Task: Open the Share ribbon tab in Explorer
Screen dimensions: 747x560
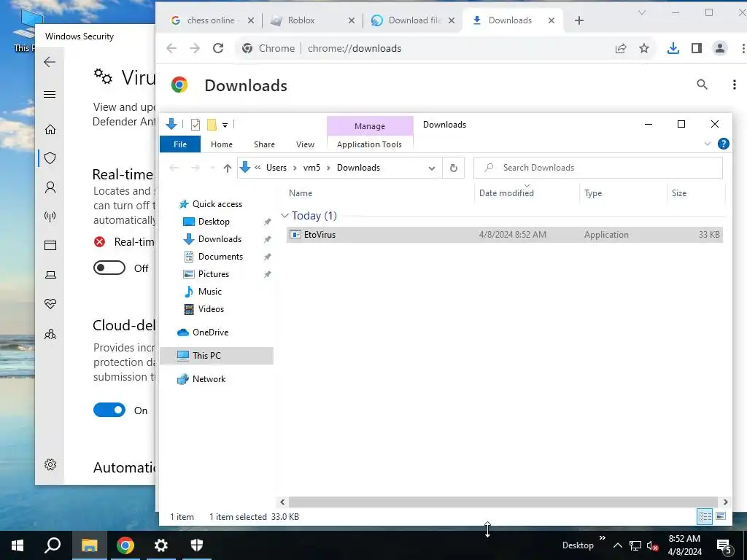Action: 264,144
